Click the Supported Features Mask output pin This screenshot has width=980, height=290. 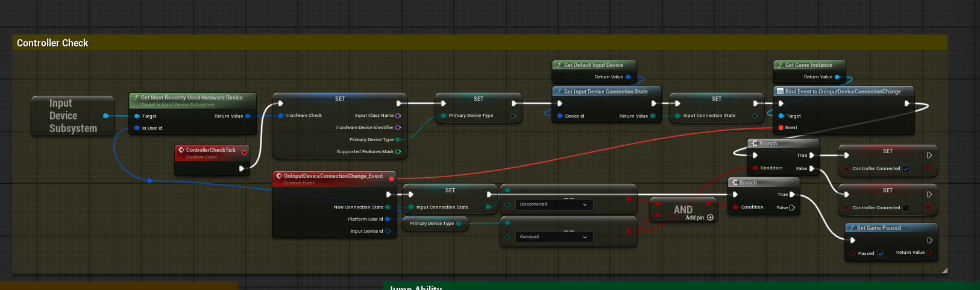pos(398,152)
